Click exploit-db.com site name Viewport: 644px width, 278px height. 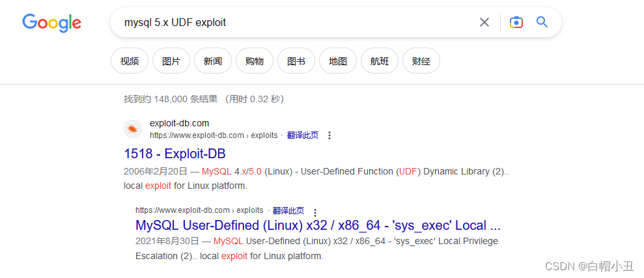180,123
